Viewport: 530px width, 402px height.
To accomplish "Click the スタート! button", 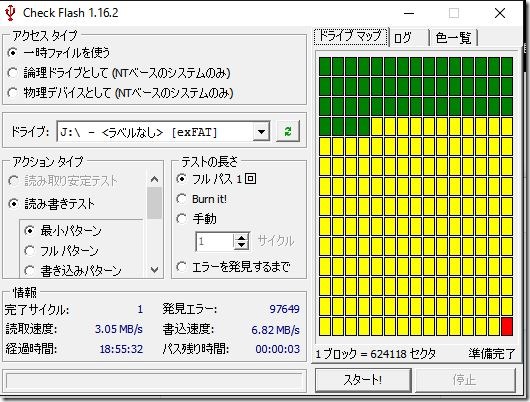I will [363, 380].
